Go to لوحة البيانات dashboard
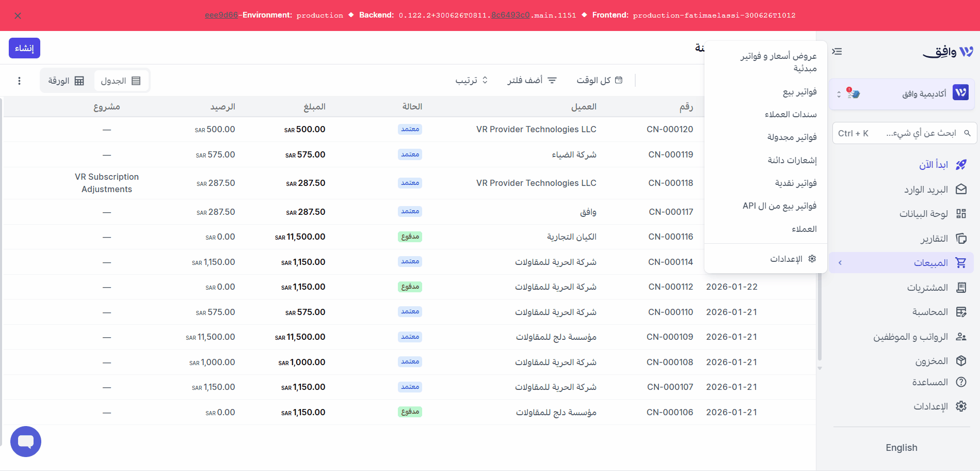 coord(933,214)
